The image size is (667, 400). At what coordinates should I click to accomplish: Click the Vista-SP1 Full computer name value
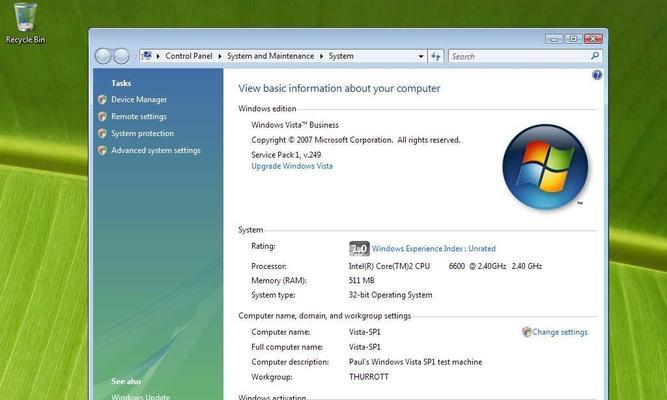tap(365, 347)
